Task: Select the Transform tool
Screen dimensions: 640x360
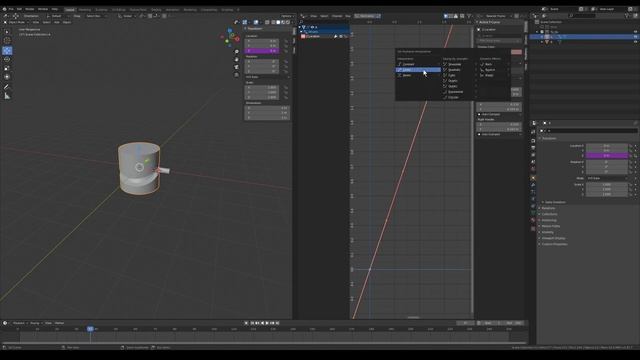Action: [x=7, y=77]
